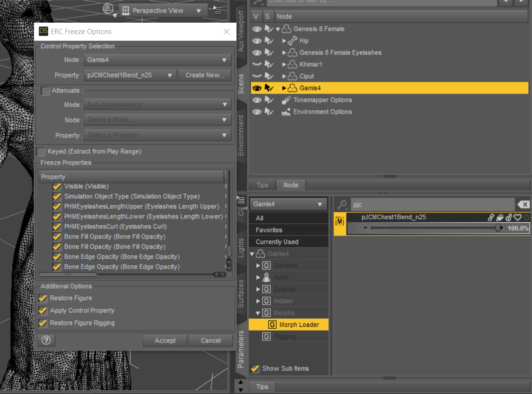Select the Genesis 8 Female Eyelashes node
Viewport: 532px width, 394px height.
tap(340, 53)
